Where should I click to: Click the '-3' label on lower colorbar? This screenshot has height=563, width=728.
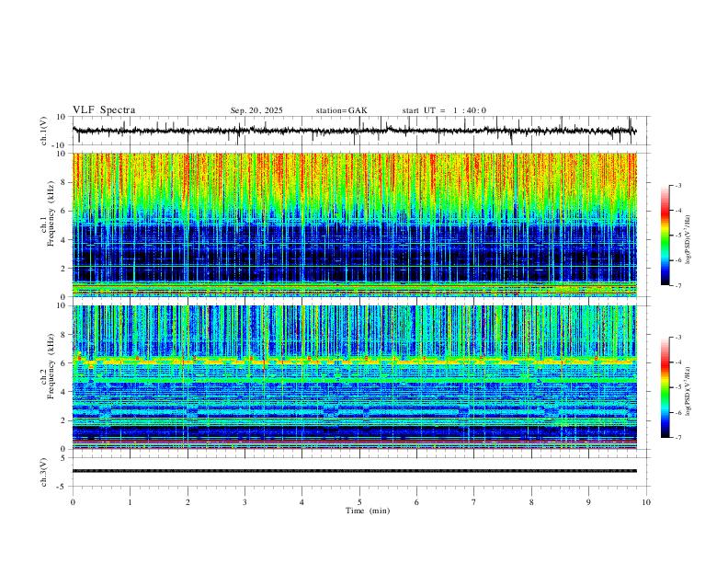[x=678, y=338]
